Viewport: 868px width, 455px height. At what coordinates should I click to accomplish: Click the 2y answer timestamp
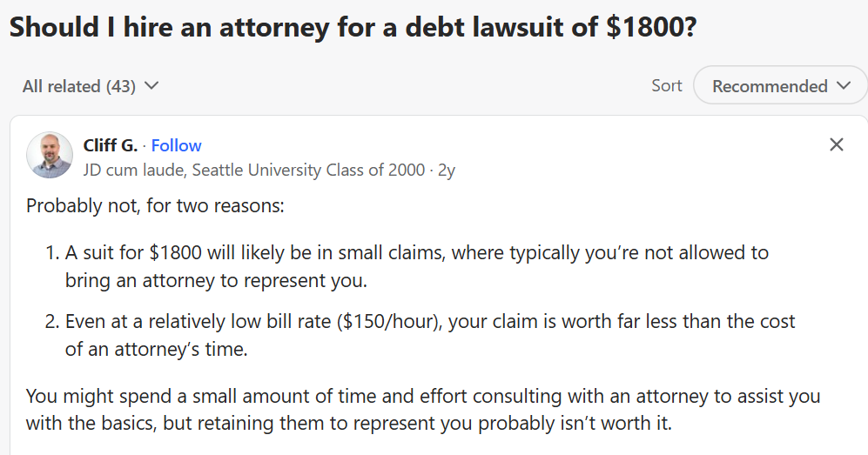click(x=447, y=170)
